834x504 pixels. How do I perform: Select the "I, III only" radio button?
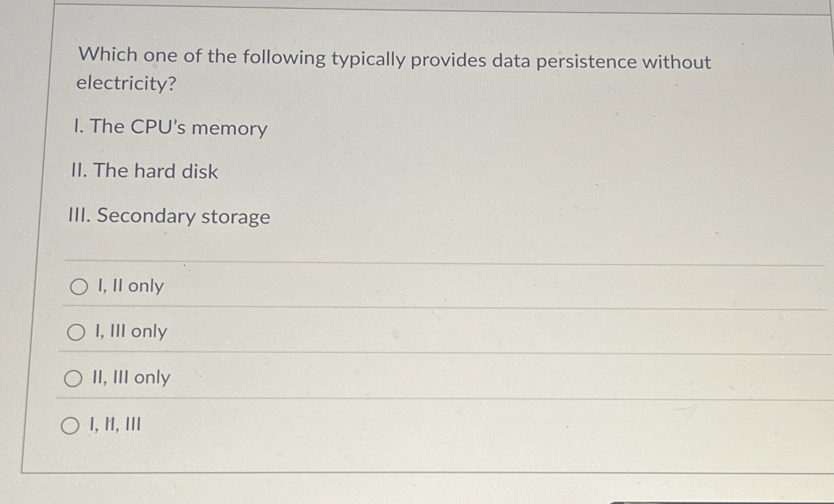click(x=78, y=332)
